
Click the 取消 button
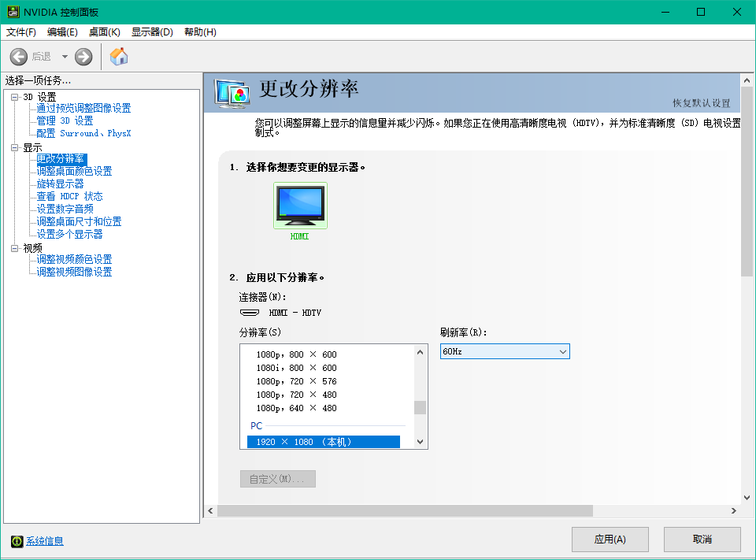tap(702, 540)
